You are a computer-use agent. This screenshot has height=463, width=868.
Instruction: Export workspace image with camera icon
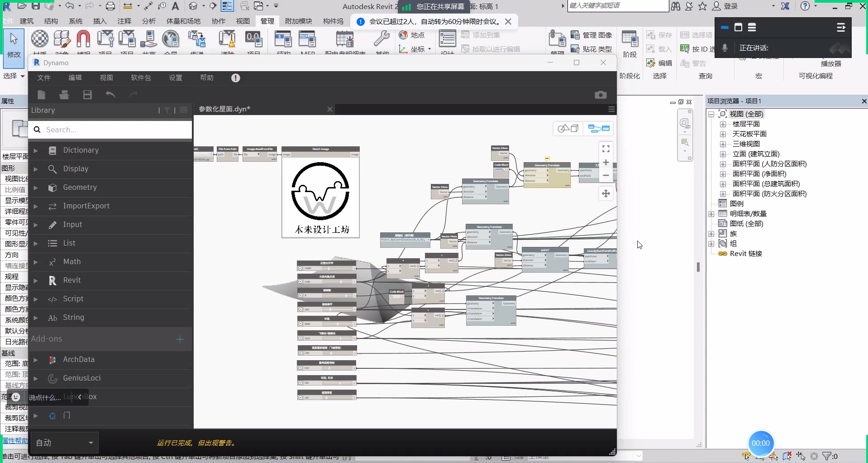pos(600,95)
